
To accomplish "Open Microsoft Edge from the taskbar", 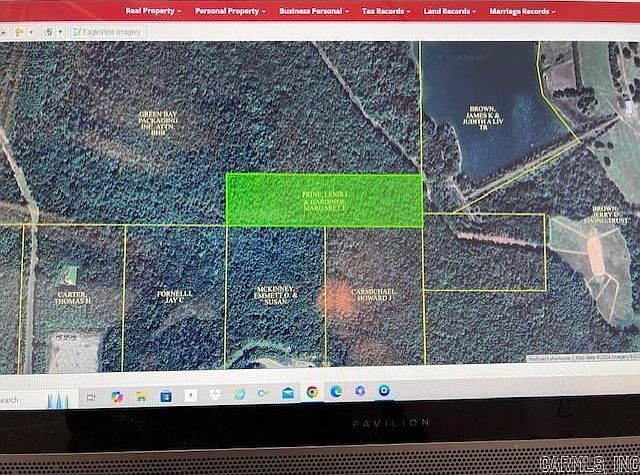I will [336, 392].
